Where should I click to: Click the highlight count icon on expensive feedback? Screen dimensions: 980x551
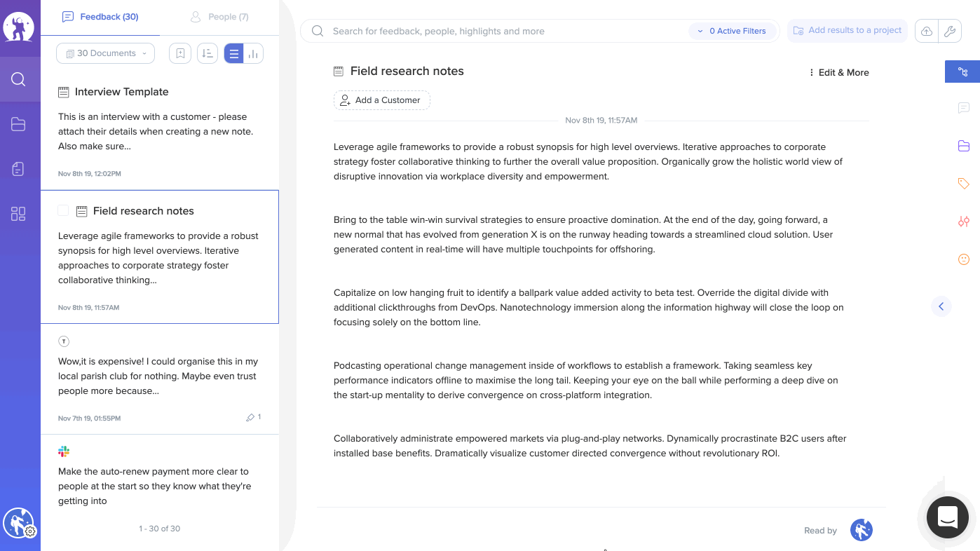click(253, 417)
